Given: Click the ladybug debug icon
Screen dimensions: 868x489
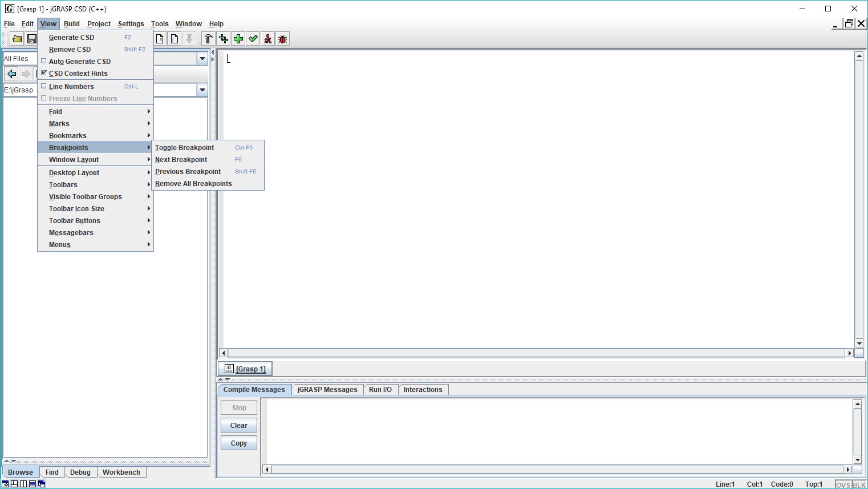Looking at the screenshot, I should (x=282, y=39).
